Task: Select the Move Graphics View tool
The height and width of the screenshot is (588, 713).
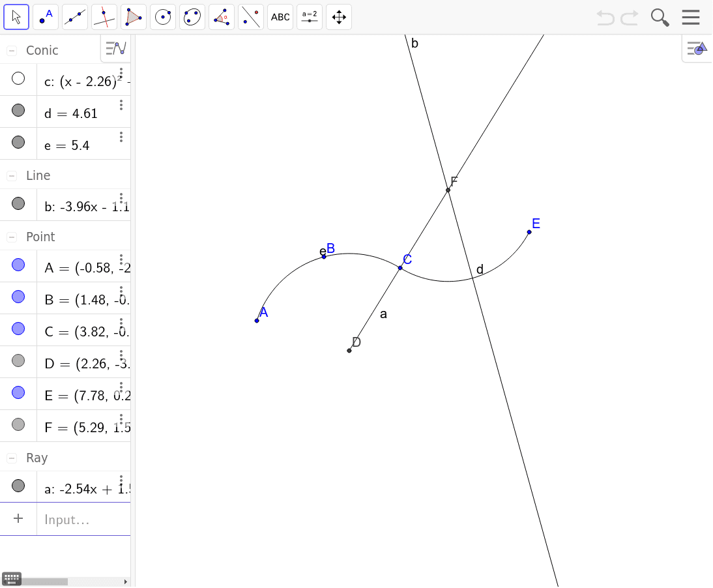Action: point(339,18)
